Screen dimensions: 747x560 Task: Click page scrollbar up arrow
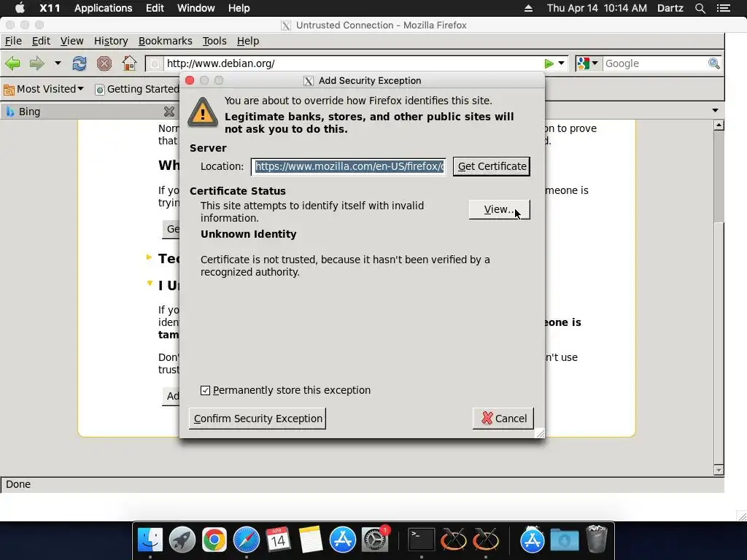pyautogui.click(x=719, y=125)
